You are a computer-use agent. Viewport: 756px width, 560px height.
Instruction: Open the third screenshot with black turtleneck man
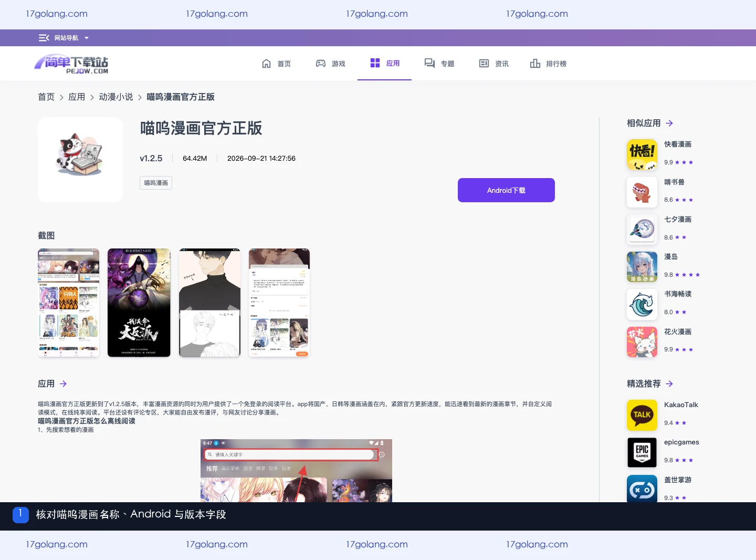[209, 303]
